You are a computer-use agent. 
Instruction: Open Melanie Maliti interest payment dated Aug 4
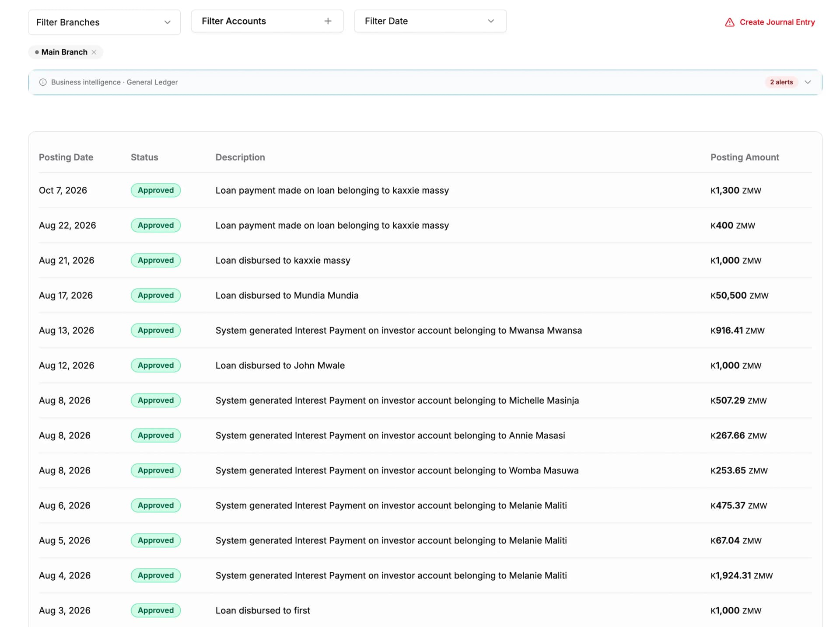tap(391, 575)
